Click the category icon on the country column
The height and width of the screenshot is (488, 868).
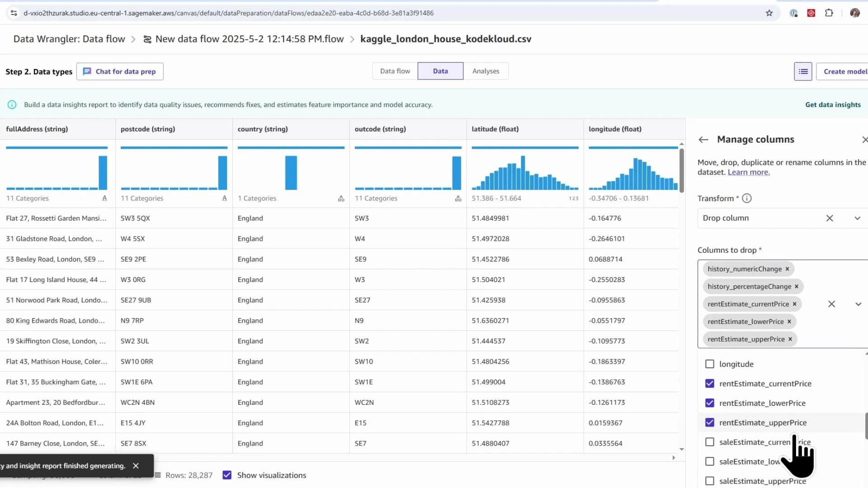(x=341, y=198)
